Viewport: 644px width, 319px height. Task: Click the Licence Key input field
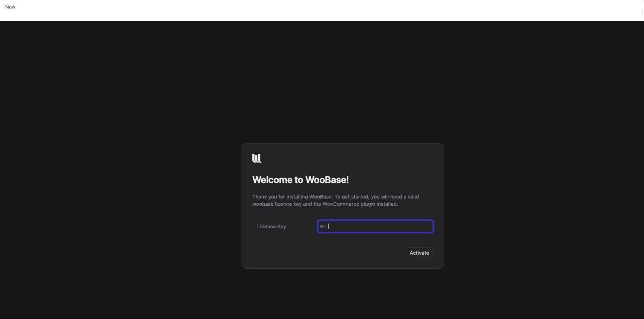(375, 226)
